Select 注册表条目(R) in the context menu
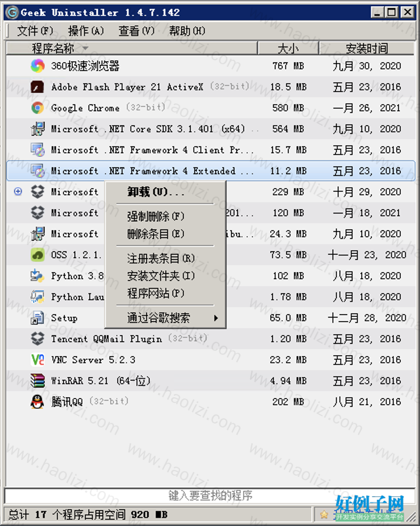The height and width of the screenshot is (526, 420). pyautogui.click(x=165, y=259)
